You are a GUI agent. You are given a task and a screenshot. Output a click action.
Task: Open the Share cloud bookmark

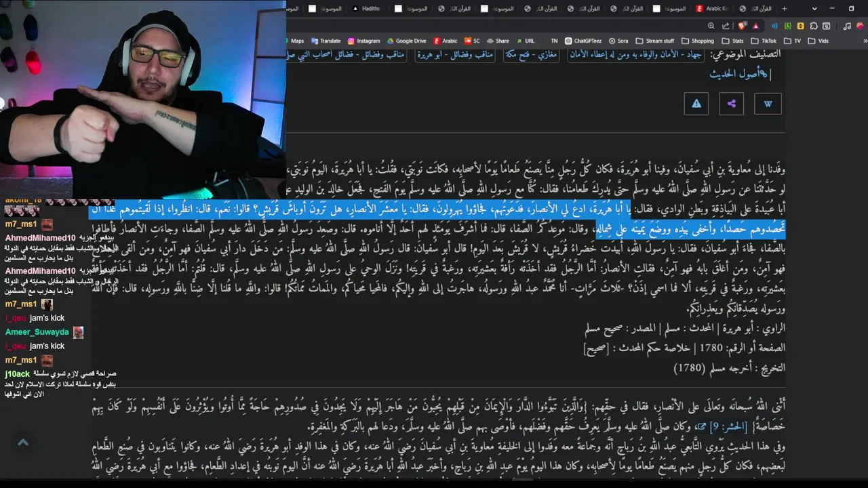point(498,41)
